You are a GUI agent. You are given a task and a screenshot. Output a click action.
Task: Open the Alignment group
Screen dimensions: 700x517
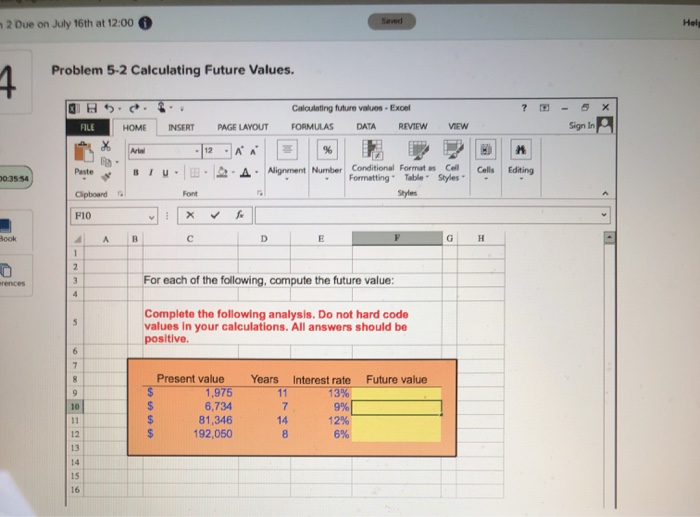pos(287,161)
